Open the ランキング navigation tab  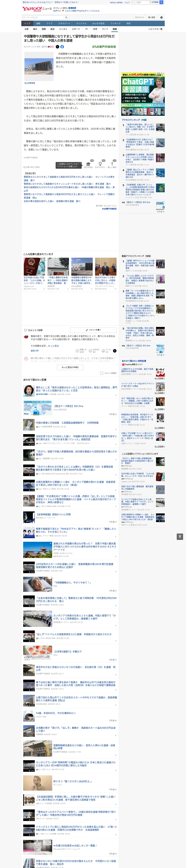pyautogui.click(x=115, y=24)
